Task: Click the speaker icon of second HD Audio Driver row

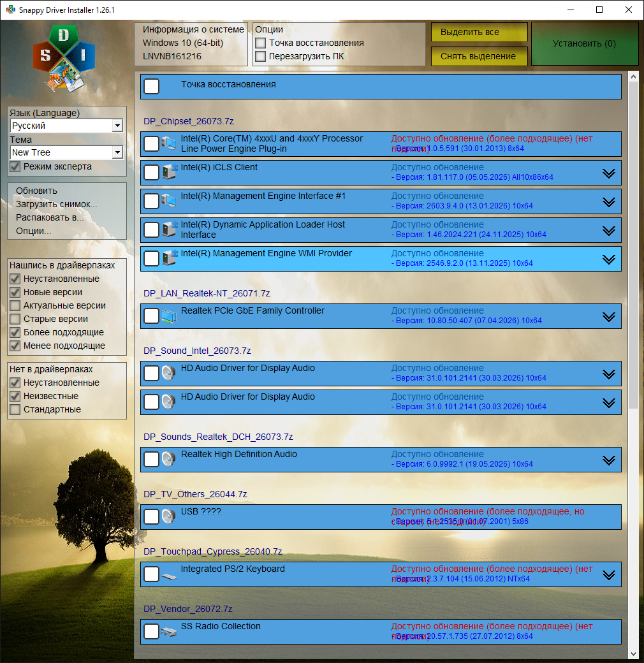Action: 169,402
